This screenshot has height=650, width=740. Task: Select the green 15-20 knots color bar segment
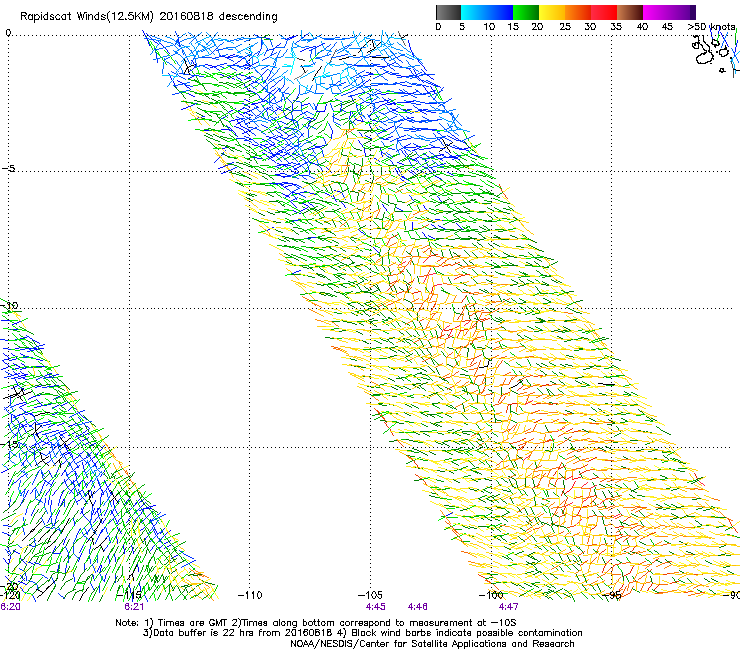pyautogui.click(x=526, y=12)
